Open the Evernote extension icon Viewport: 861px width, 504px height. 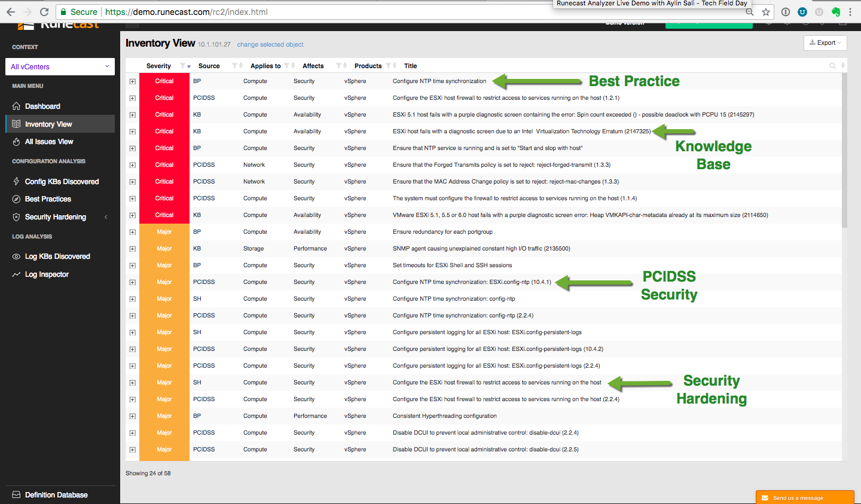tap(836, 12)
